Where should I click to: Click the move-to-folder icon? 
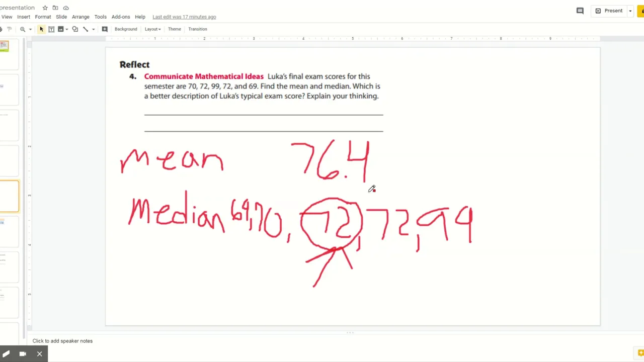(55, 8)
